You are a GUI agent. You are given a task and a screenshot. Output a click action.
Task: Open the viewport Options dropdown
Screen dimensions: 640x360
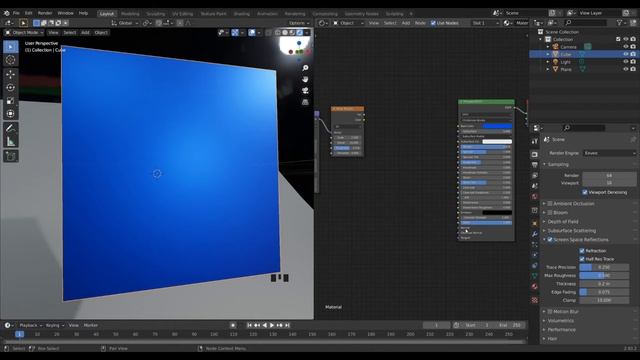click(299, 23)
